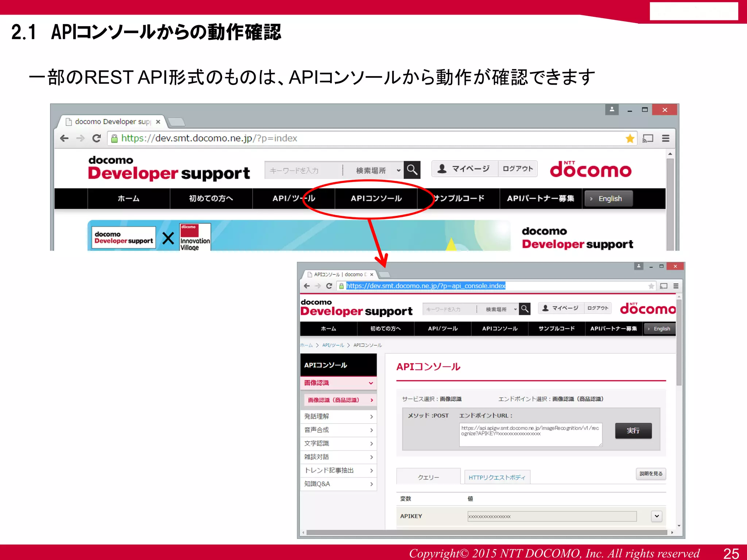Click 実行 execute button

633,431
